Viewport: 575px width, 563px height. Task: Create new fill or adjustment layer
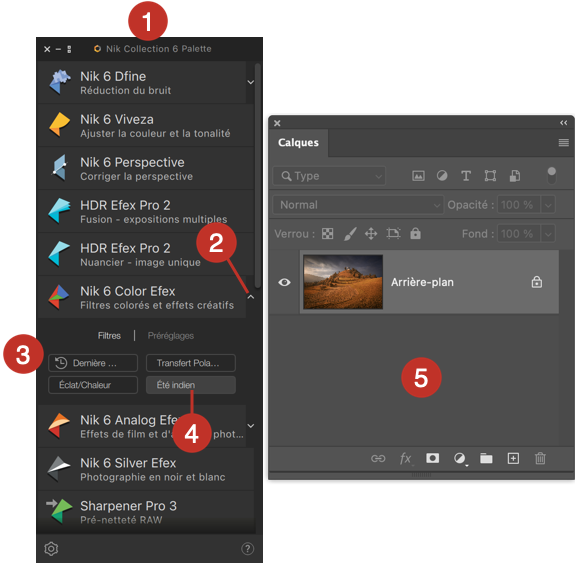(x=459, y=458)
